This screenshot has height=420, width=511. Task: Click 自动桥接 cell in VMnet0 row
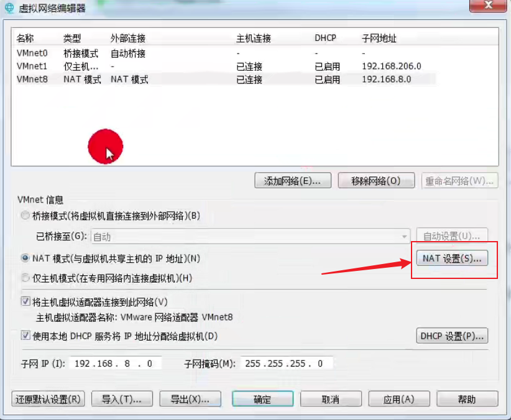tap(128, 53)
